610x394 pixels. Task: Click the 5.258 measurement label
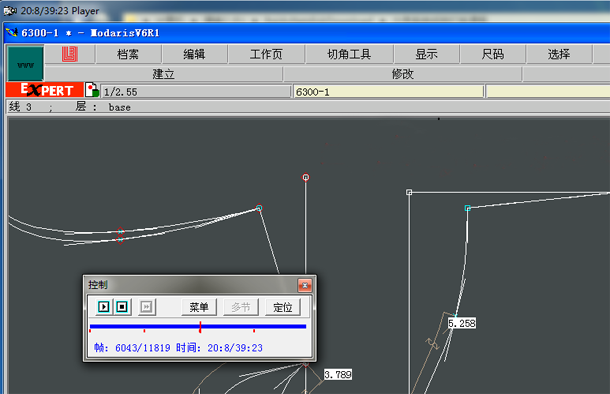pos(462,323)
